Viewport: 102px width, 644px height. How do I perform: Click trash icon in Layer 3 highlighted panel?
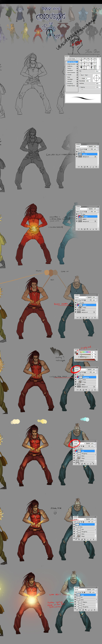(96, 167)
